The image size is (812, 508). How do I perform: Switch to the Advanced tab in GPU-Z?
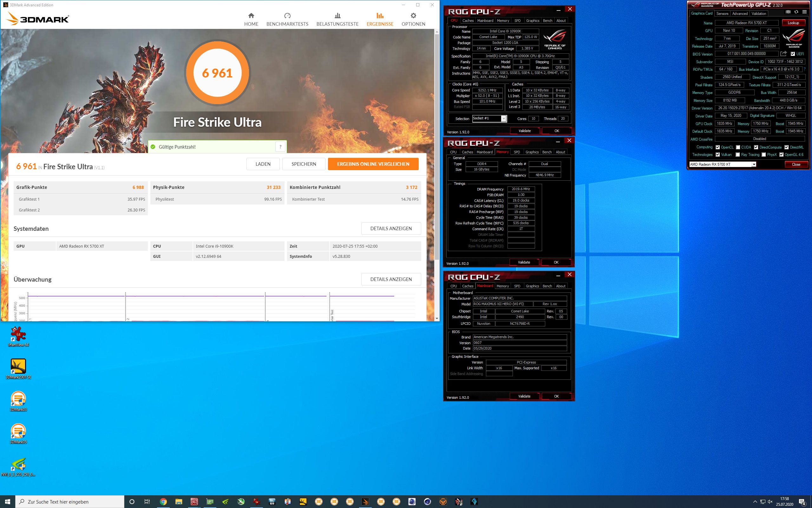pyautogui.click(x=740, y=13)
